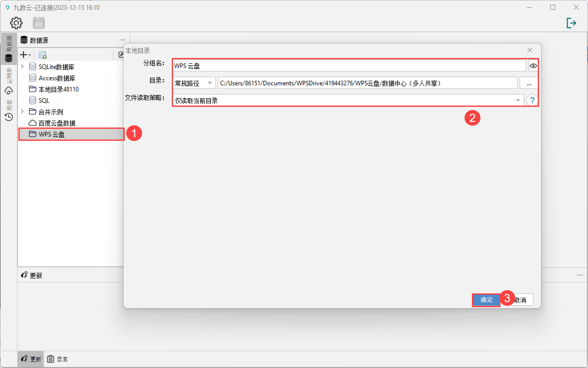Switch to the 更新 bottom tab
The image size is (588, 368).
click(31, 359)
